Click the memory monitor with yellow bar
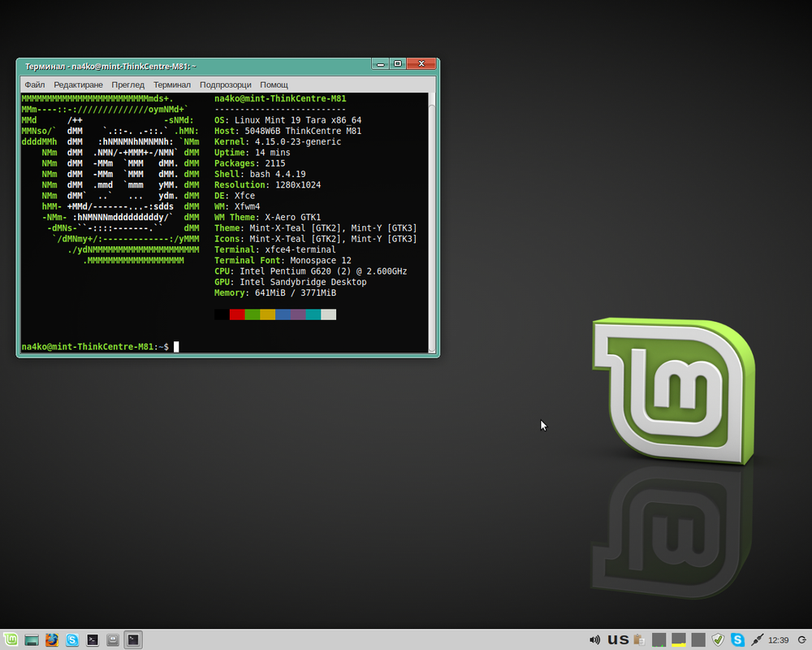 (678, 639)
